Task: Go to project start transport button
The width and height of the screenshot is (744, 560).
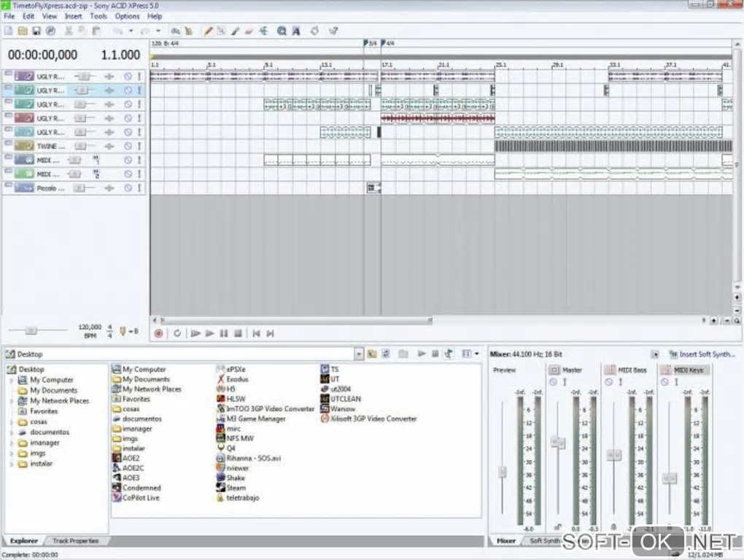Action: (x=256, y=333)
